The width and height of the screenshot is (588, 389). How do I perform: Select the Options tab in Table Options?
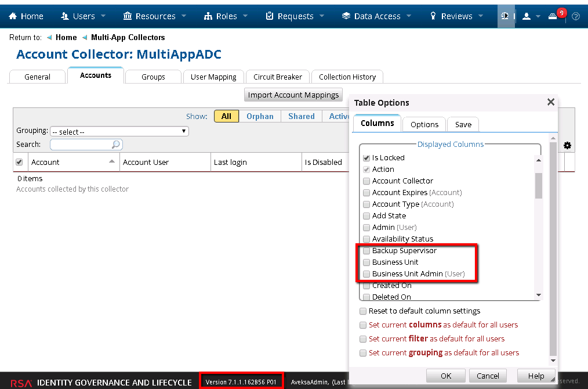pos(424,124)
